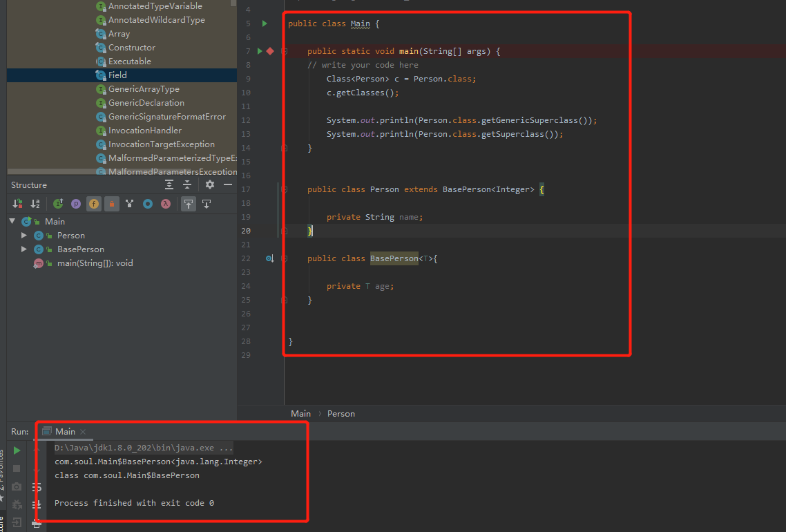This screenshot has width=786, height=532.
Task: Select InvocationHandler in project tree
Action: pos(144,131)
